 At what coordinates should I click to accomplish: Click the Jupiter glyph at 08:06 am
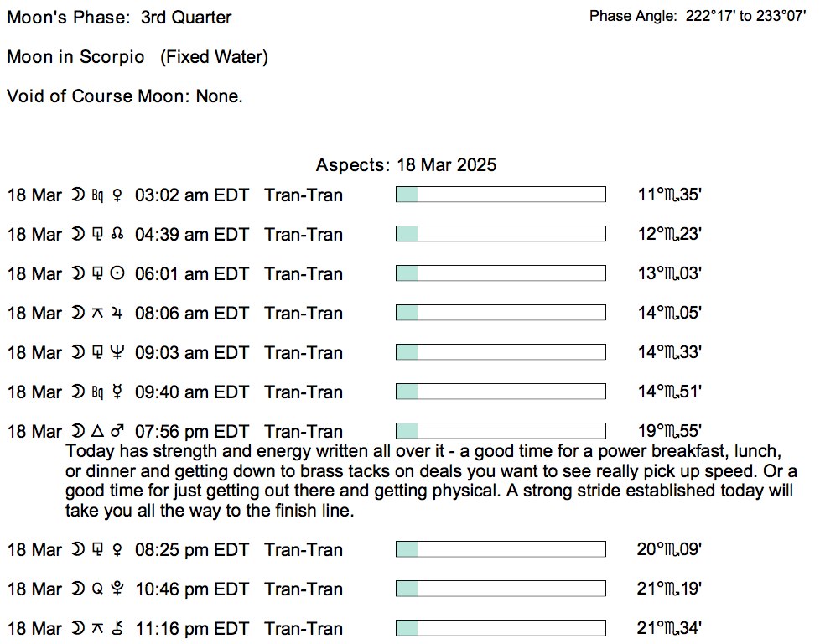click(x=117, y=314)
